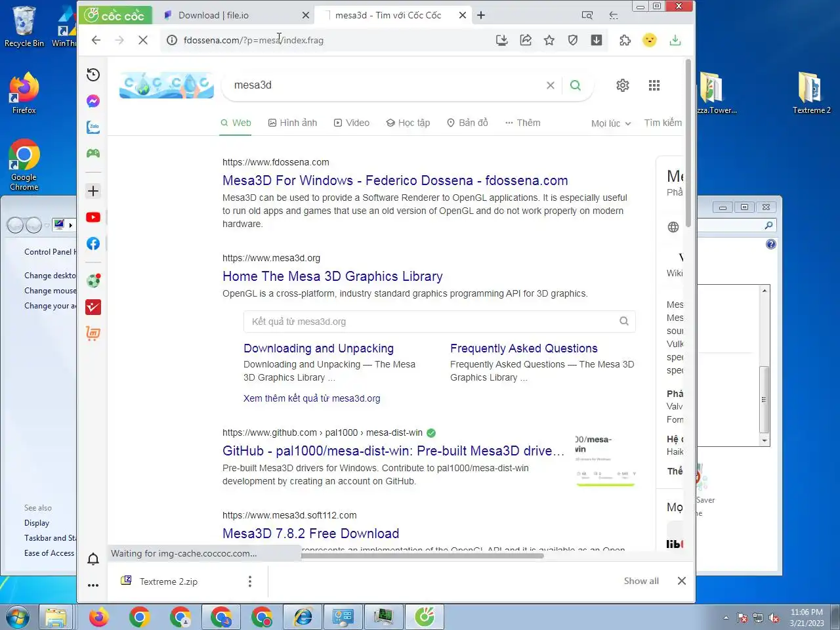Click the save-page download icon in address bar
Viewport: 840px width, 630px height.
(502, 40)
